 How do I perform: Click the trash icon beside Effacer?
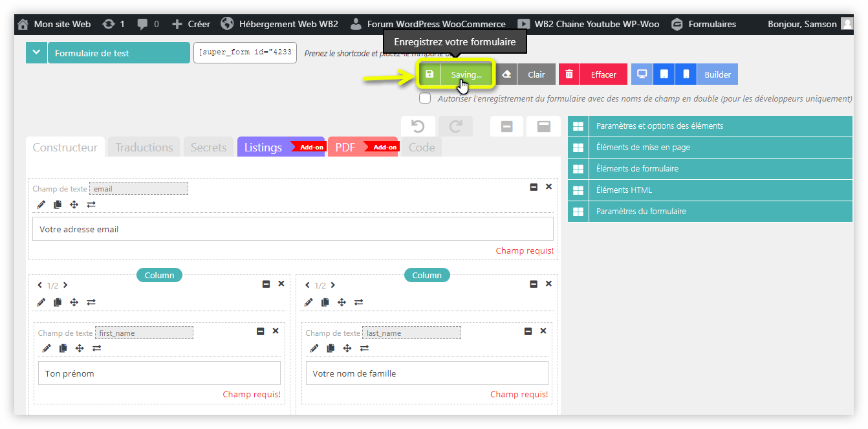(x=569, y=74)
